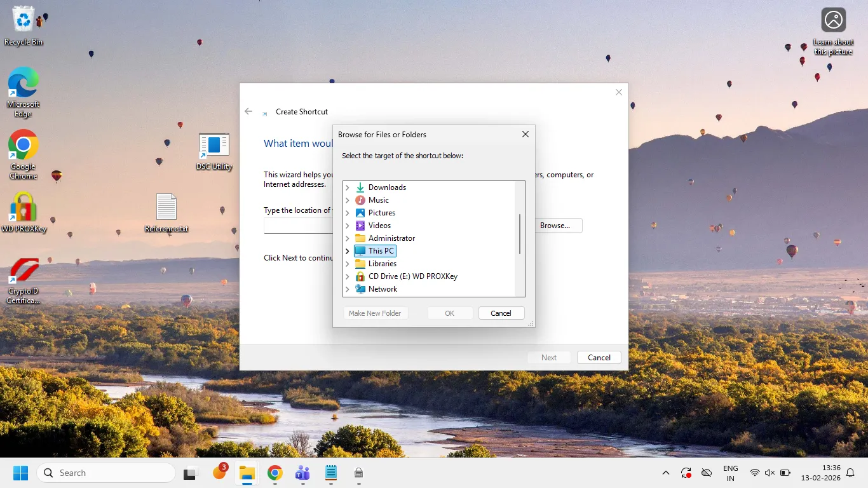Screen dimensions: 868x488
Task: Click the Wi-Fi icon in system tray
Action: pyautogui.click(x=754, y=473)
